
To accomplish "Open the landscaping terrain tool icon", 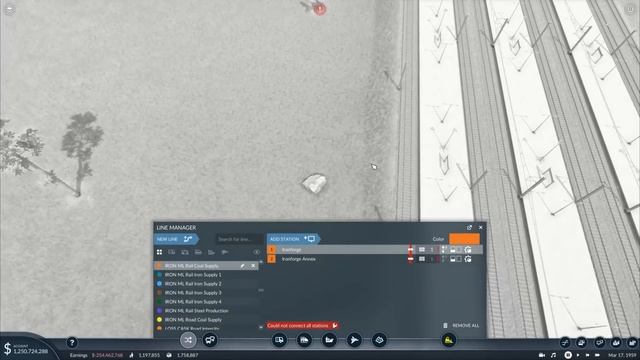I will [x=379, y=340].
